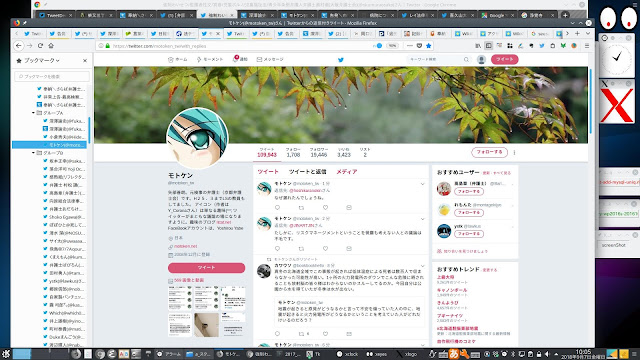Click the pink Tweet button under the profile bio
The width and height of the screenshot is (640, 360).
(x=207, y=268)
